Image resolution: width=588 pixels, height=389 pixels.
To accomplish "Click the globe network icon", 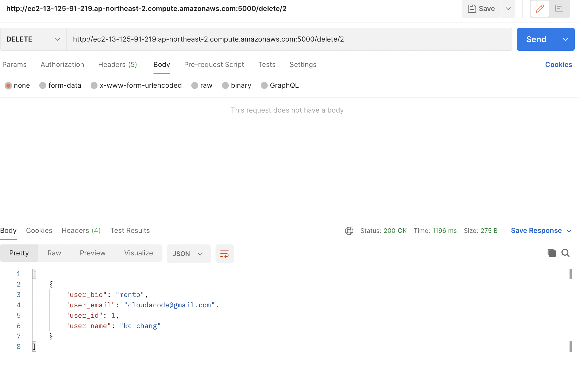I will (x=349, y=231).
